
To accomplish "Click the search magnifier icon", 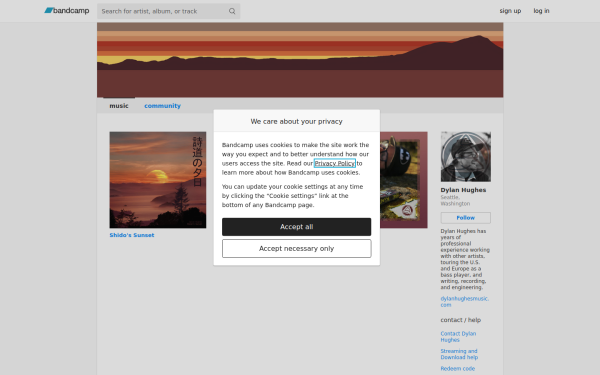I will point(232,11).
